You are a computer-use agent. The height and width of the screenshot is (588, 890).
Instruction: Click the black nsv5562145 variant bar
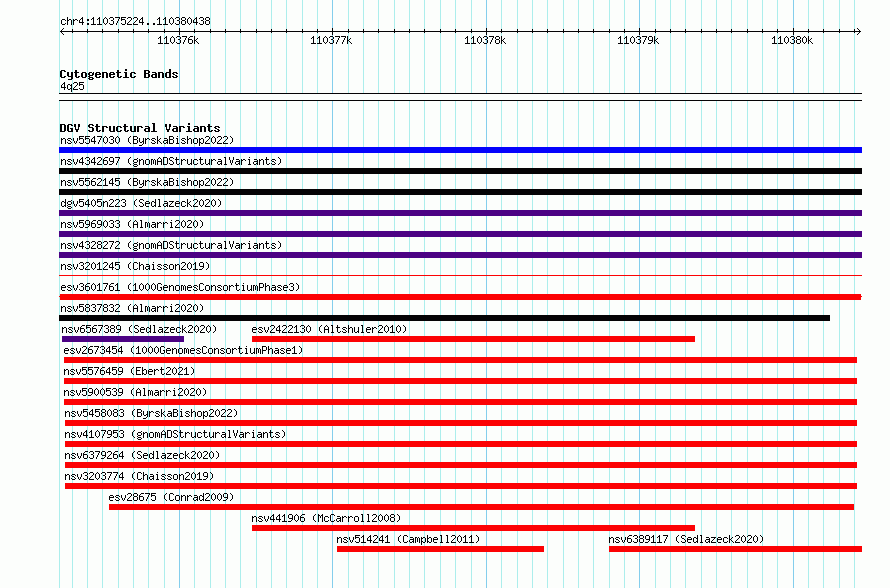[460, 192]
